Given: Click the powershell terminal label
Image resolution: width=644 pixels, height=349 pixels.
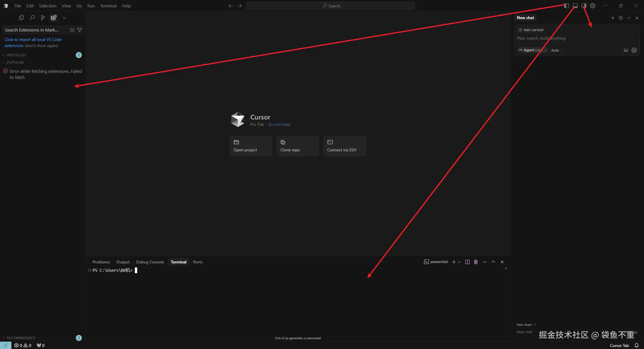Looking at the screenshot, I should (436, 262).
